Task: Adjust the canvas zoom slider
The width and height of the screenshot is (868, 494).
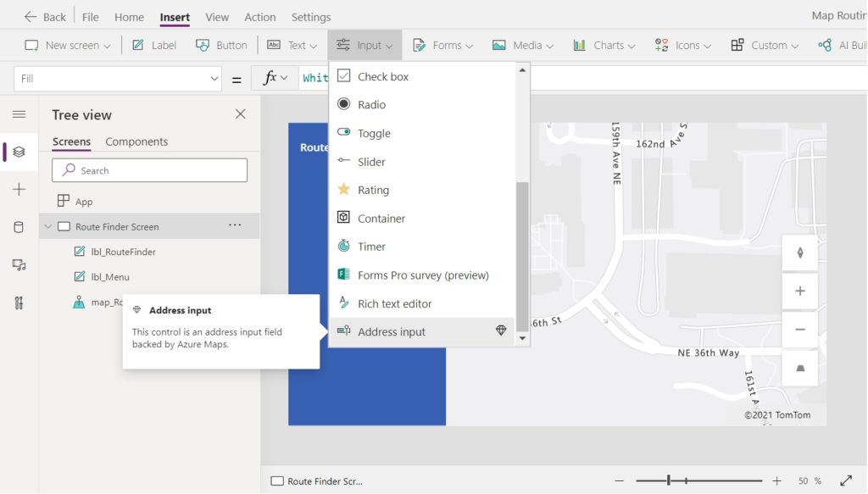Action: pyautogui.click(x=668, y=480)
